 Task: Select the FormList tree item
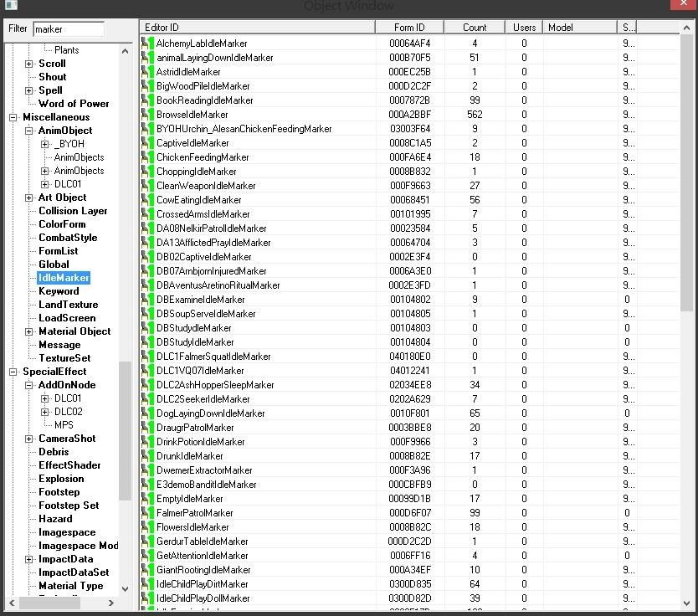point(59,251)
